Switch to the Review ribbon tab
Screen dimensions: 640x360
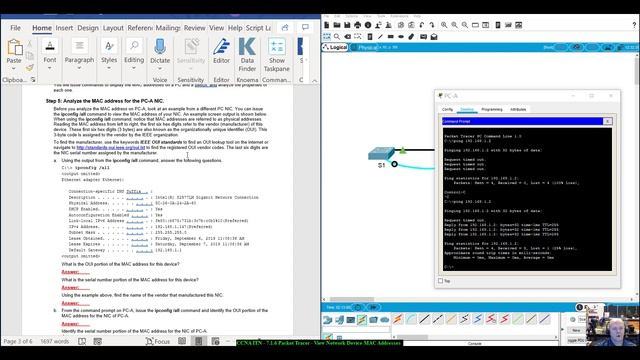194,28
